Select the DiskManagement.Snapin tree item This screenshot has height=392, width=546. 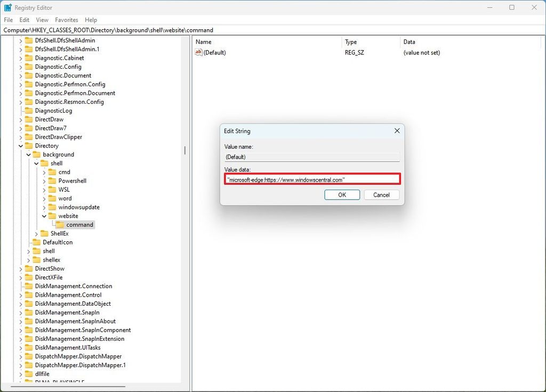(67, 312)
